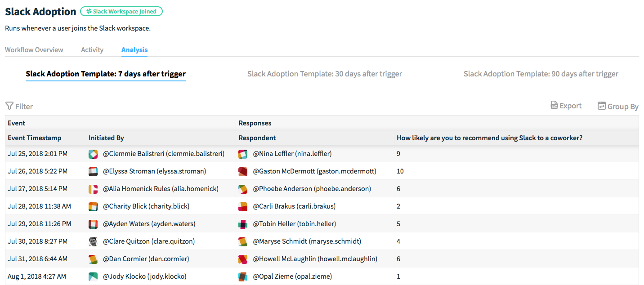
Task: Open the @Elyssa Stroman user link
Action: (x=155, y=171)
